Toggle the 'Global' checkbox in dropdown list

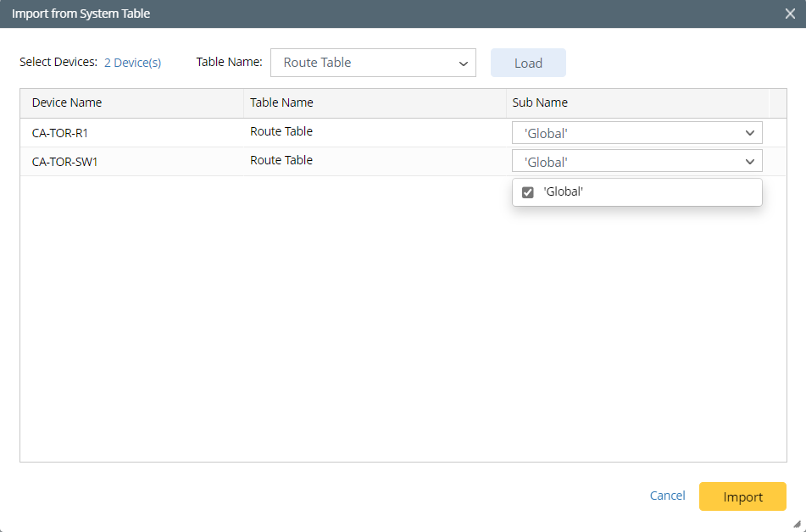[x=528, y=192]
